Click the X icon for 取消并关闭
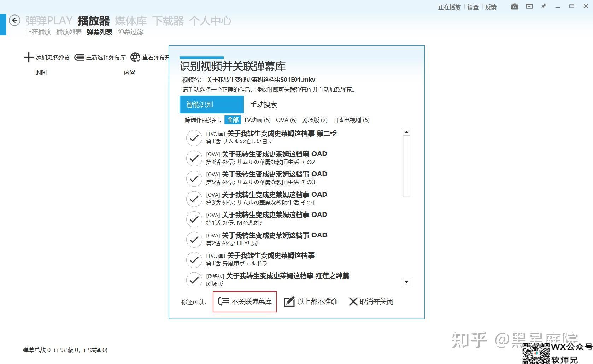 point(353,301)
